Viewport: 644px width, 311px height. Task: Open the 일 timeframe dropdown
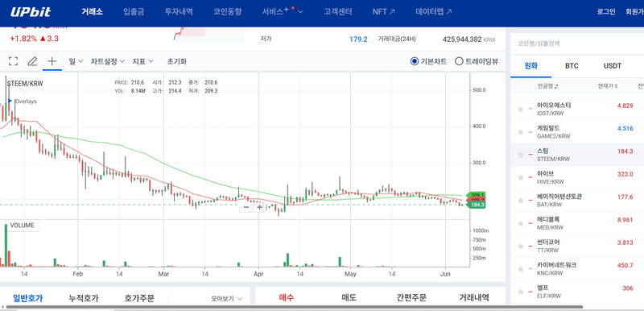pos(76,61)
